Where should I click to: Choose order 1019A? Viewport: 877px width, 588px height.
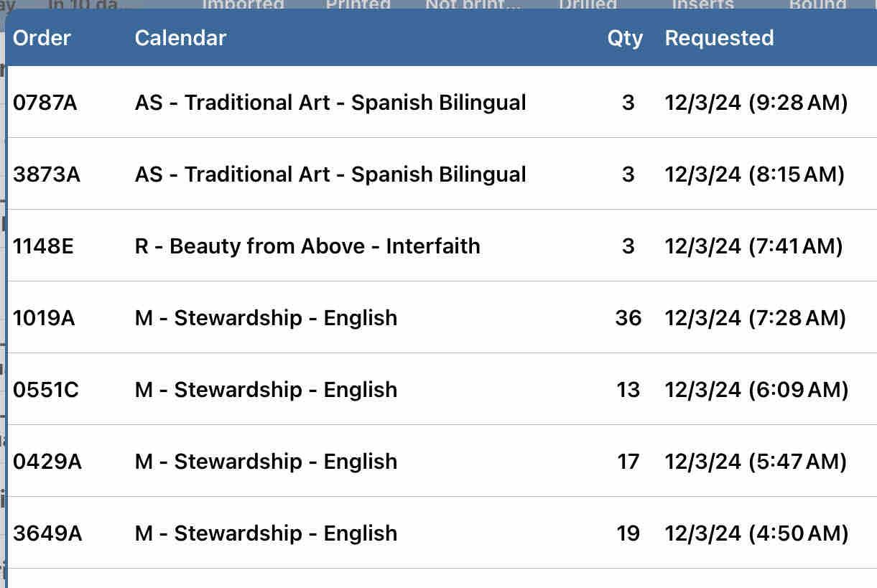tap(44, 318)
